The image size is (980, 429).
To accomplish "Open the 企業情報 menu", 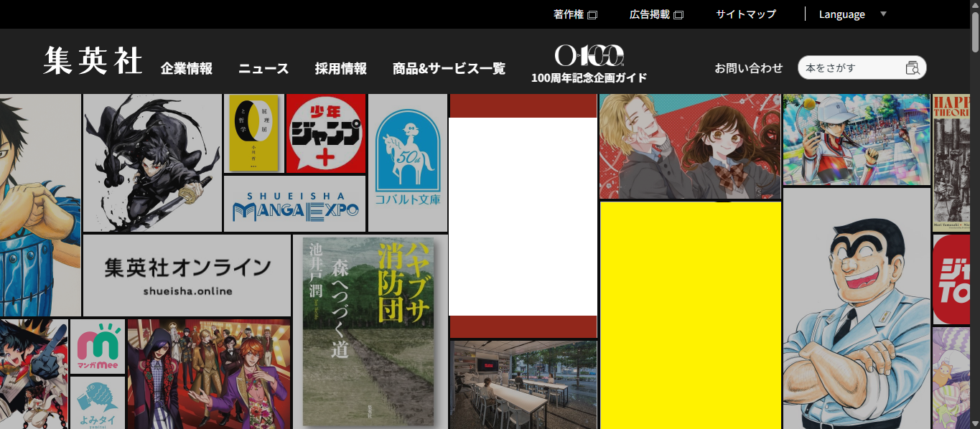I will coord(187,69).
